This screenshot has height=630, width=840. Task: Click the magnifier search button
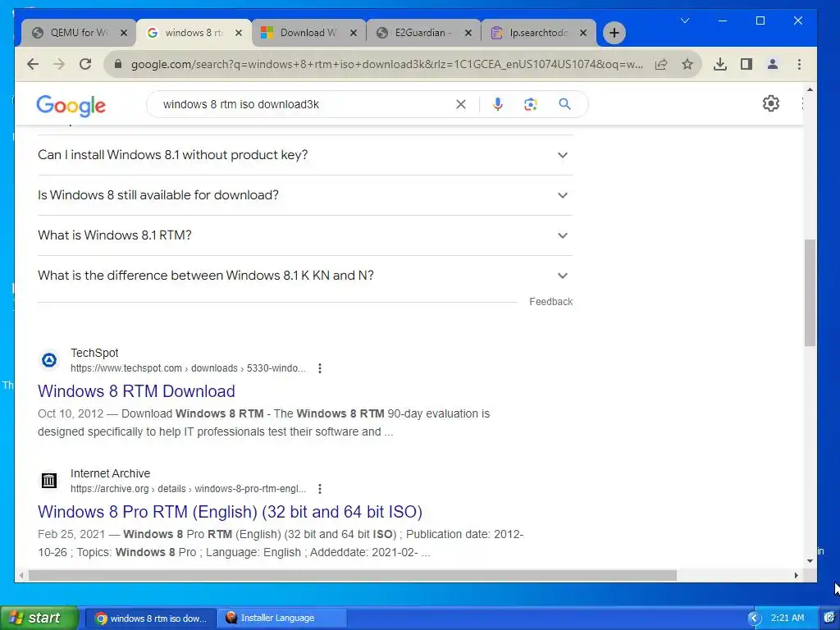pos(564,104)
